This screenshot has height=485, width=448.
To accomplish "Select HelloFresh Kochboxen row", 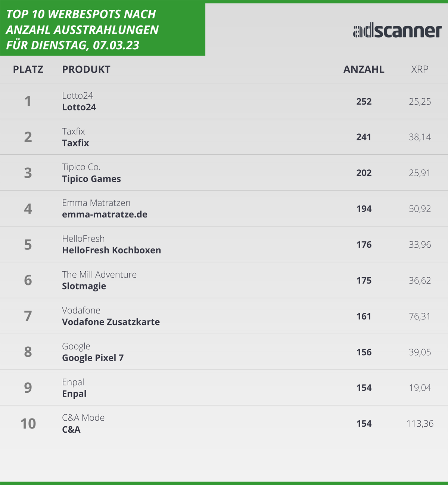I will tap(224, 244).
